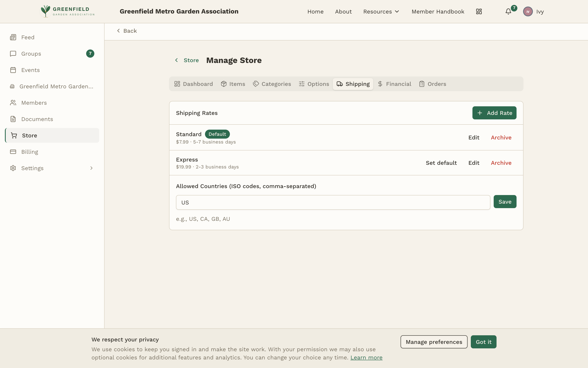The width and height of the screenshot is (588, 368).
Task: Click the Settings gear icon
Action: click(x=13, y=168)
